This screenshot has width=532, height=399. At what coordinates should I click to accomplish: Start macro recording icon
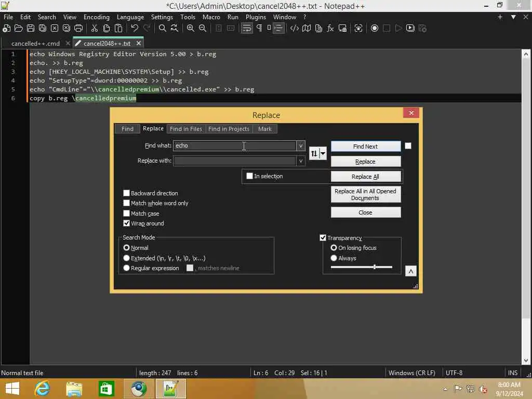[x=375, y=28]
